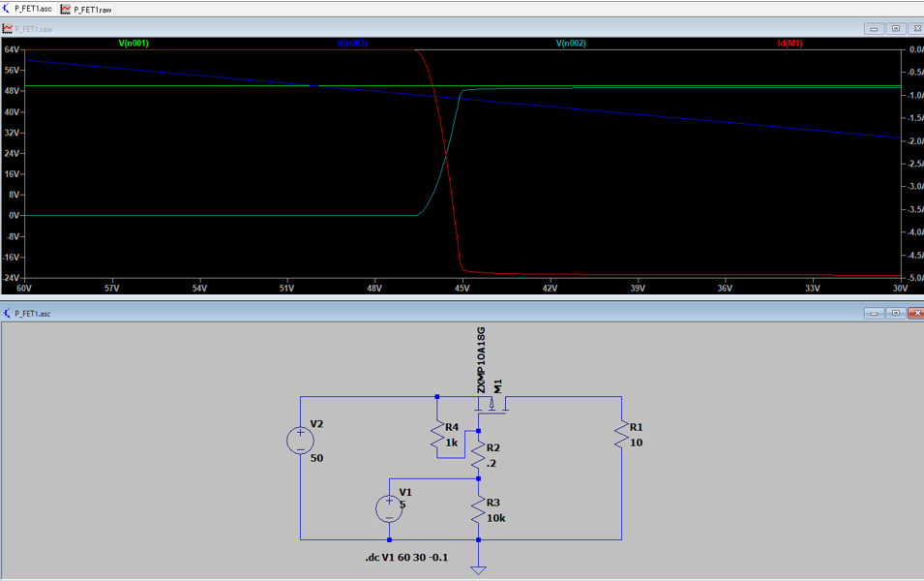Click the 10 value of R1

click(x=637, y=443)
